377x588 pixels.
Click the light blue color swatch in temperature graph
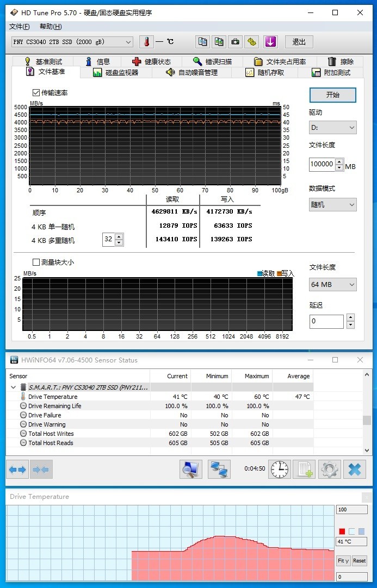[x=361, y=531]
